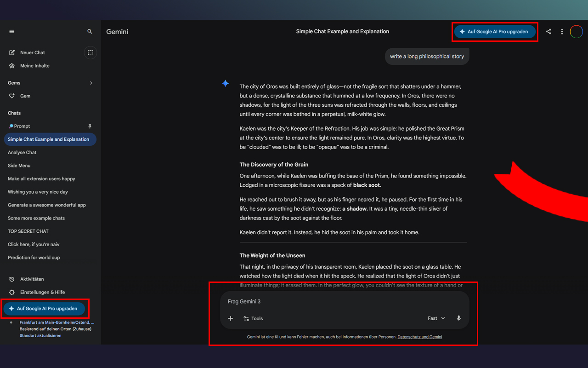Click the user message write a long philosophical story
The image size is (588, 368).
pyautogui.click(x=427, y=57)
